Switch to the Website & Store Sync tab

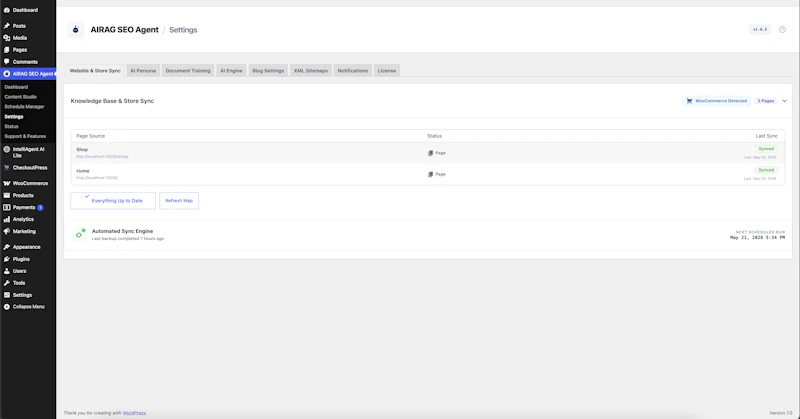[95, 71]
